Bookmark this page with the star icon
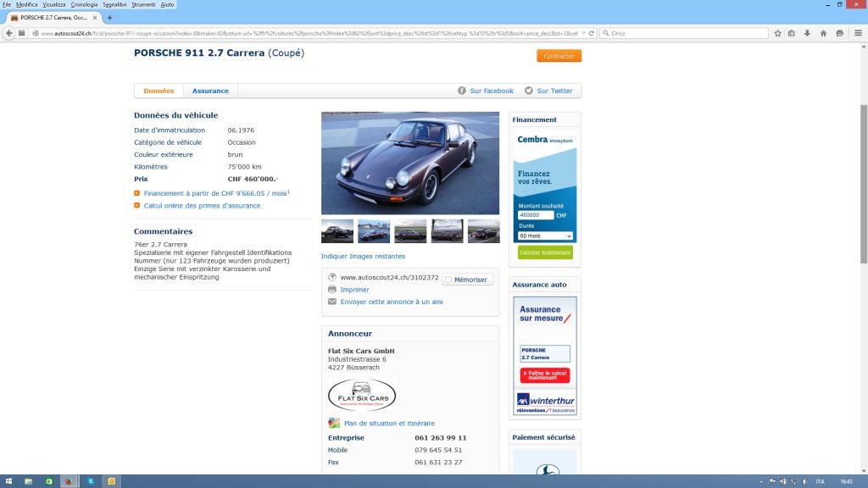Viewport: 868px width, 488px height. click(777, 33)
